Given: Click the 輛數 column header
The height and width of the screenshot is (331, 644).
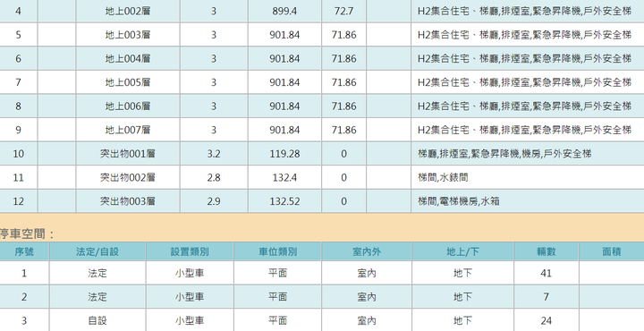Looking at the screenshot, I should [547, 251].
